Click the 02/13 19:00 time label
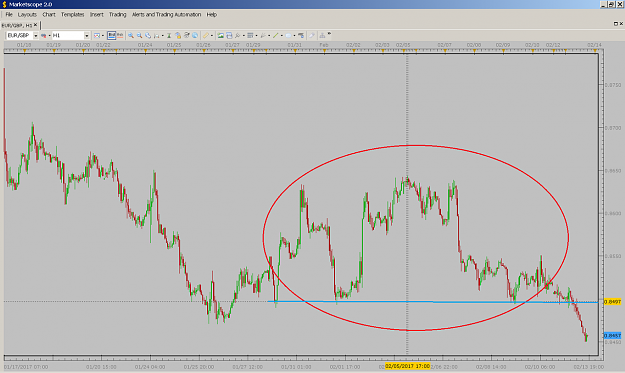 pyautogui.click(x=589, y=367)
